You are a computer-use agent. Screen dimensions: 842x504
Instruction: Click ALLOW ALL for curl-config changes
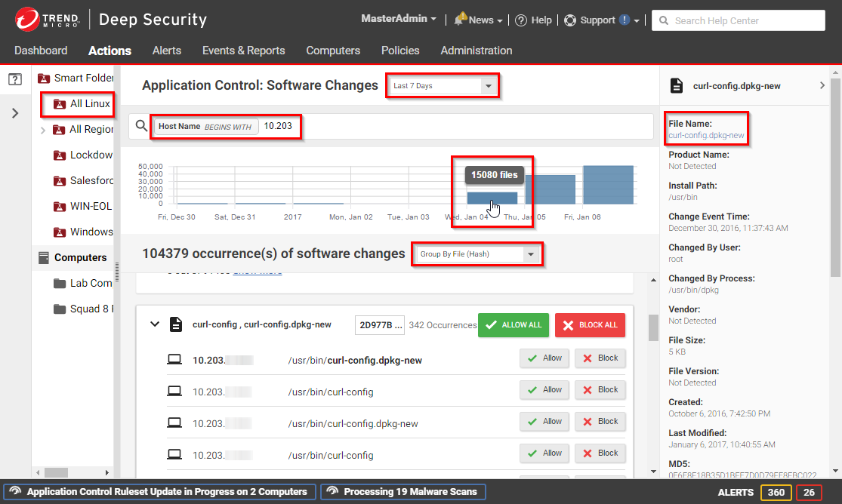(514, 325)
